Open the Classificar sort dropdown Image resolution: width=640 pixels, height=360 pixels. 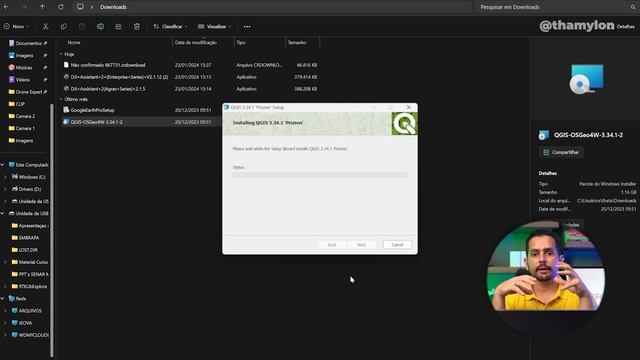[170, 27]
